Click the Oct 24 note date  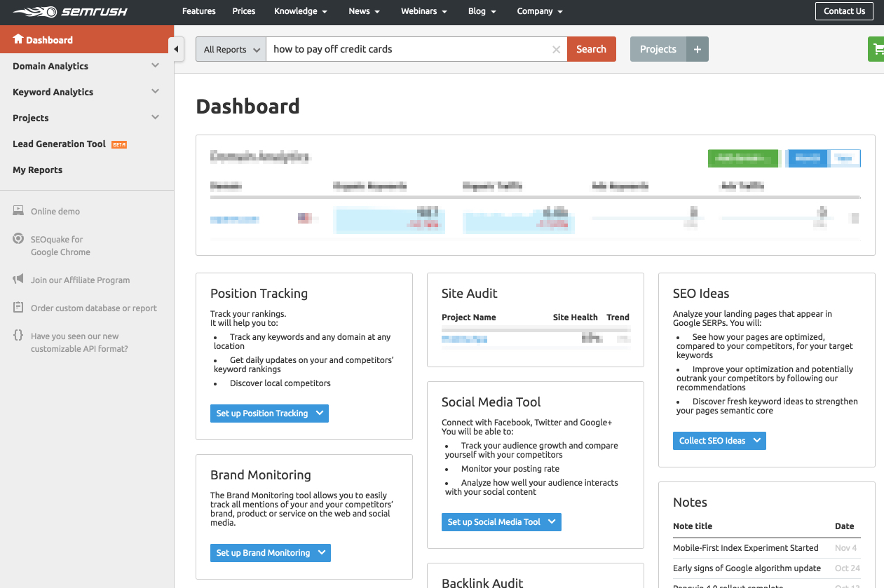click(x=848, y=568)
